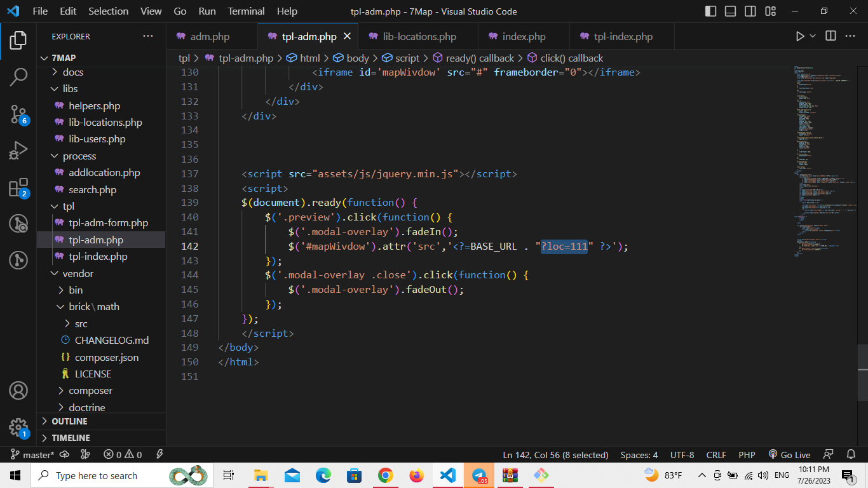Viewport: 868px width, 488px height.
Task: Click the synchronize changes cloud icon
Action: (64, 455)
